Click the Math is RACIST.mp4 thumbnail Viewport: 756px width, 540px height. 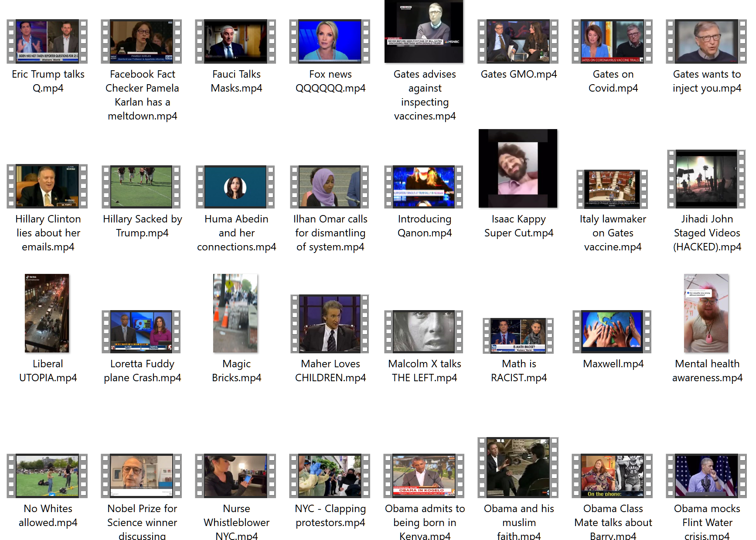518,336
